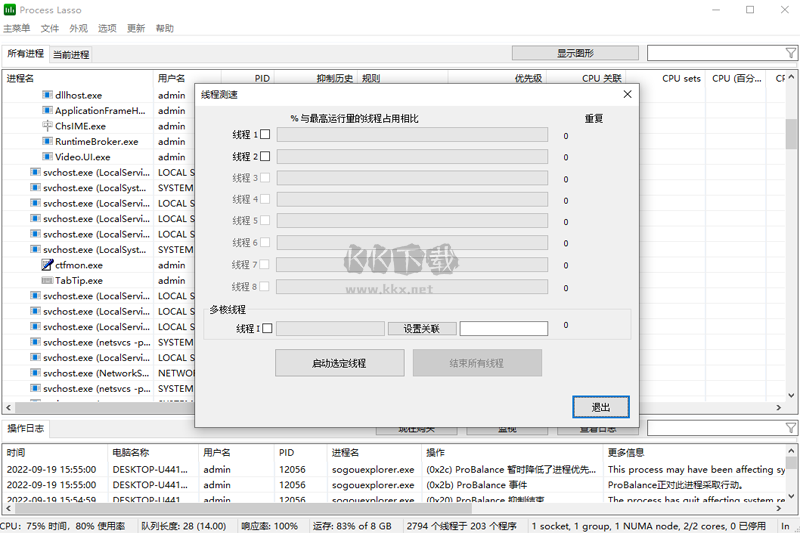800x533 pixels.
Task: Check the 多核线程 线程 I checkbox
Action: coord(267,328)
